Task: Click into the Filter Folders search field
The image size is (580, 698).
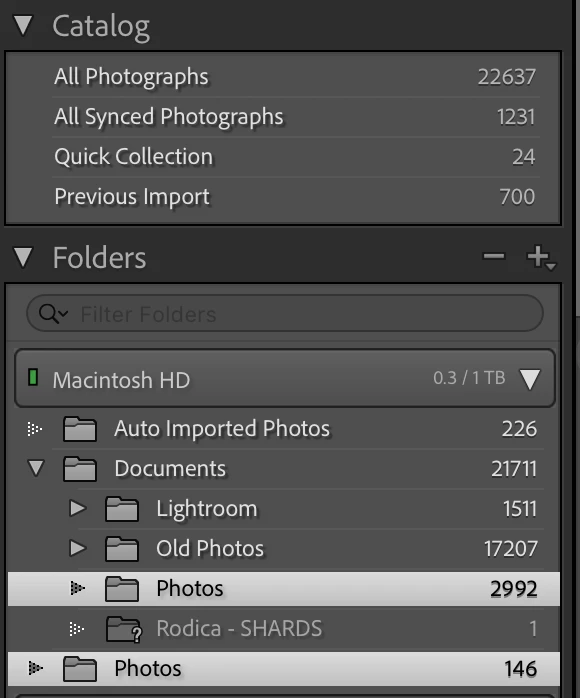Action: coord(285,313)
